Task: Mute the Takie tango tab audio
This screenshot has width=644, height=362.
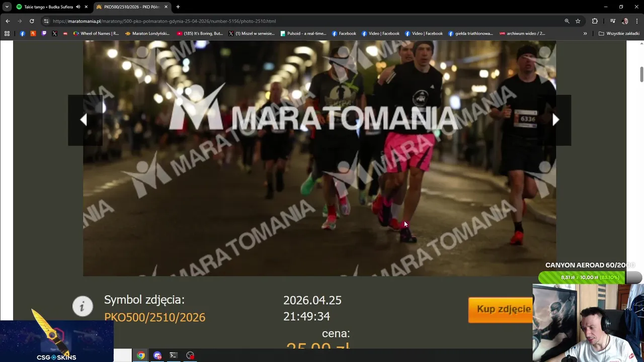Action: pyautogui.click(x=78, y=7)
